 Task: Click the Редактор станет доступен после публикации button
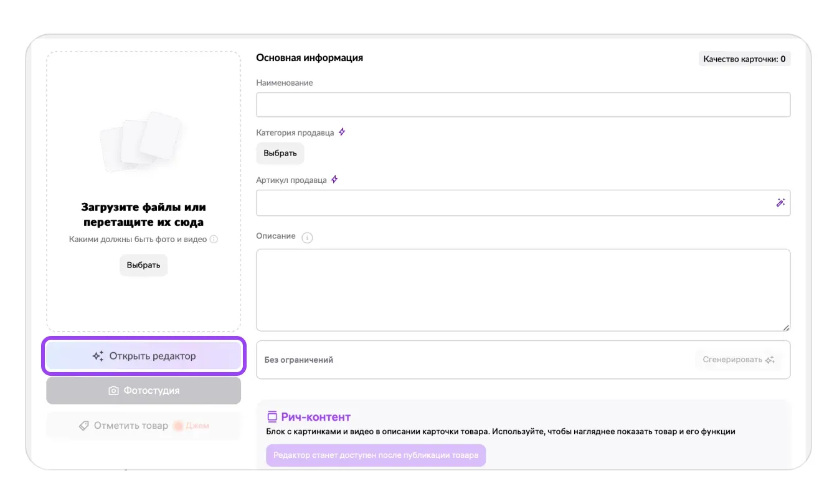pyautogui.click(x=376, y=455)
